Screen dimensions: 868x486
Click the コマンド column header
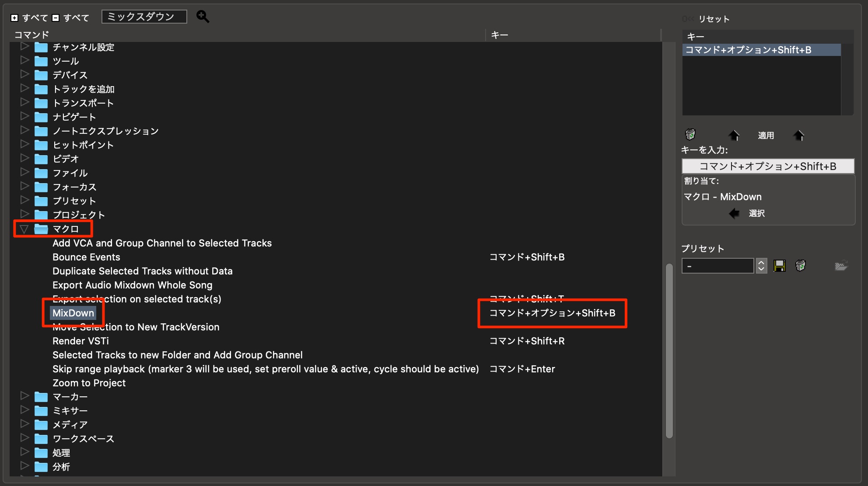pos(31,35)
